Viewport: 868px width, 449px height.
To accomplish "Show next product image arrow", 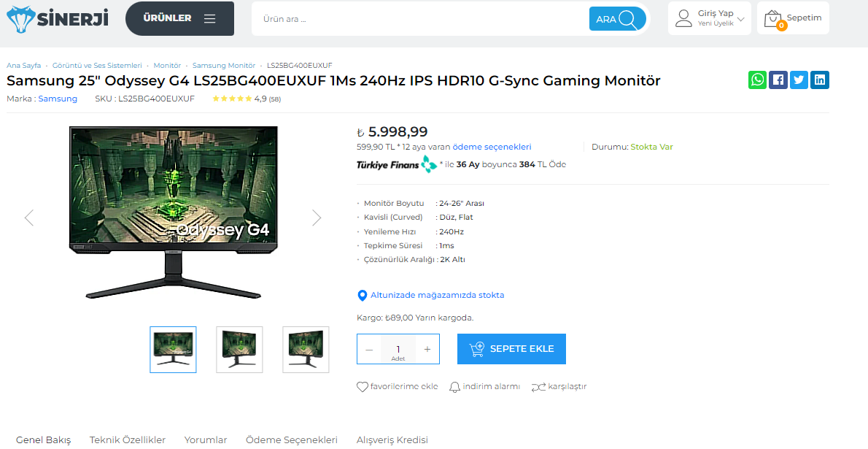I will click(x=317, y=218).
